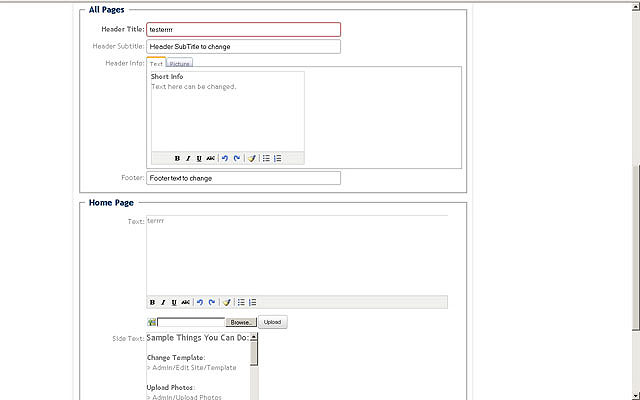Click inside the Footer text field

[x=243, y=178]
